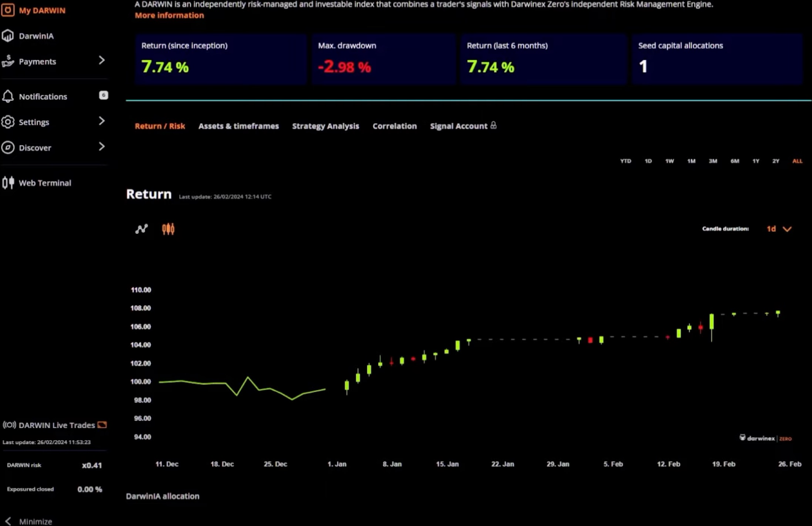
Task: Open the Candle duration 1d dropdown
Action: 779,229
